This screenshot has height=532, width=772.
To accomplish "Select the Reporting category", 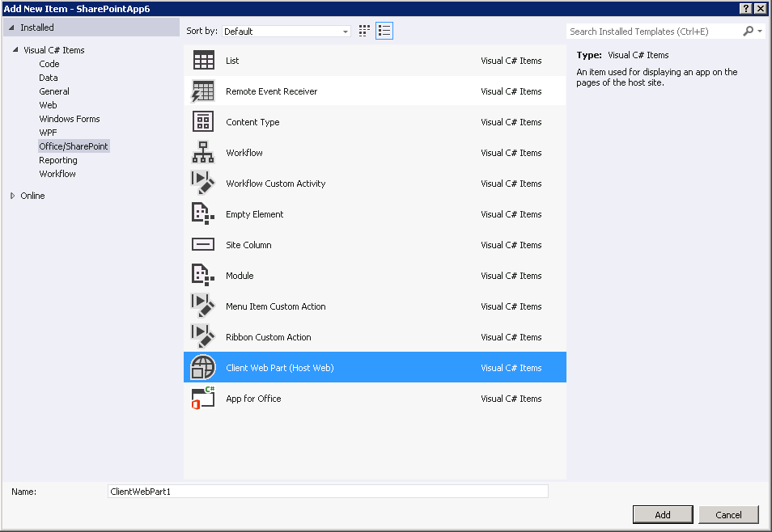I will pos(58,160).
